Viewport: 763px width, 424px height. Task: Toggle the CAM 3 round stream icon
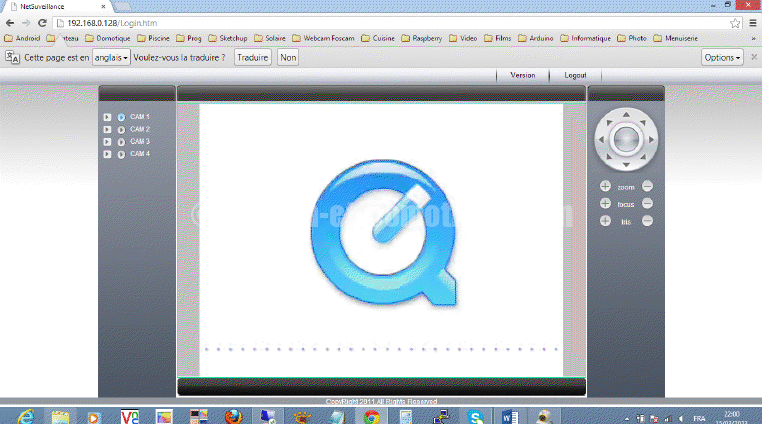(121, 142)
